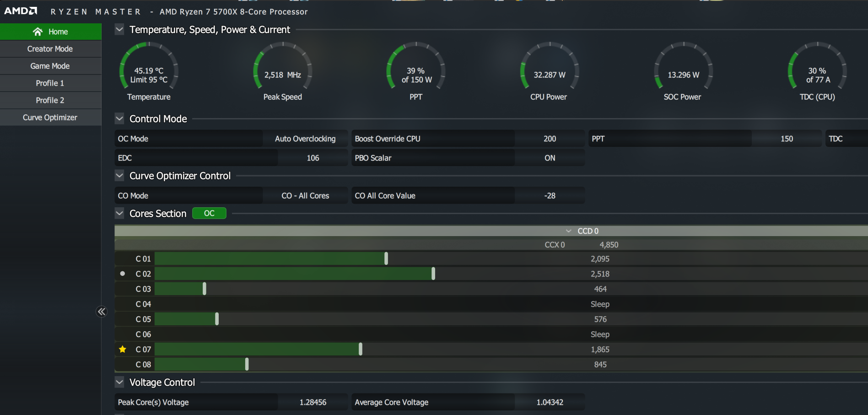Collapse the Cores Section chevron

click(x=119, y=213)
